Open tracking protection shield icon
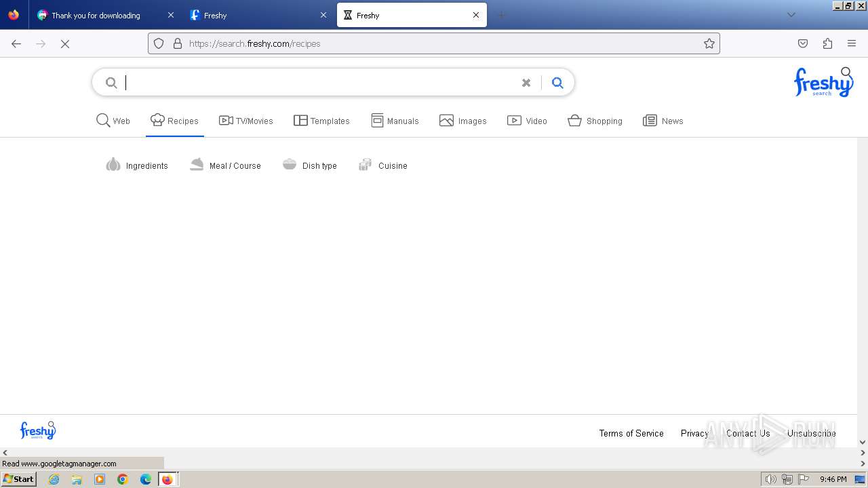Viewport: 868px width, 488px height. point(159,43)
